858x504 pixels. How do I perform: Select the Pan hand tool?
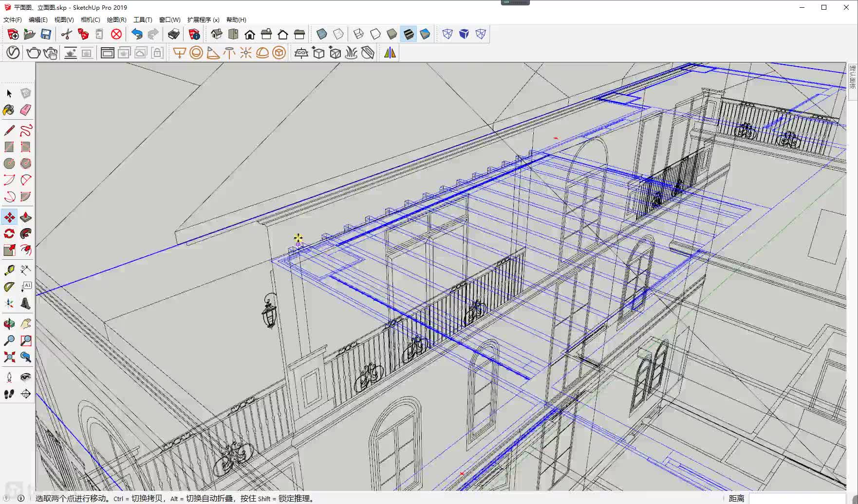26,324
